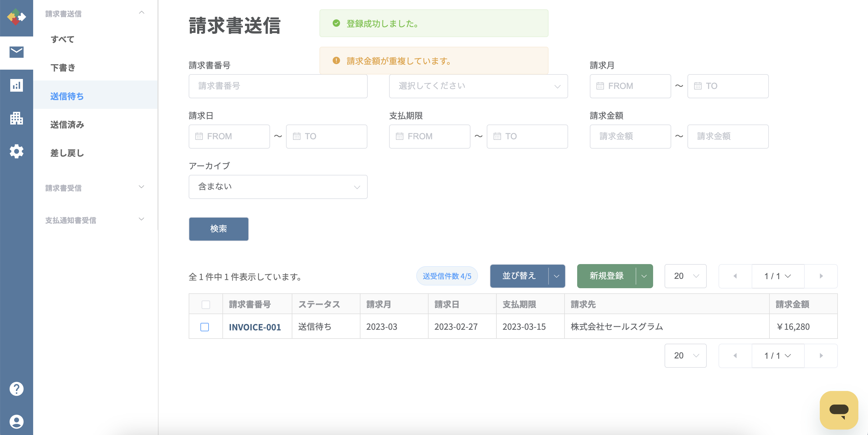868x435 pixels.
Task: Check the INVOICE-001 row checkbox
Action: tap(205, 327)
